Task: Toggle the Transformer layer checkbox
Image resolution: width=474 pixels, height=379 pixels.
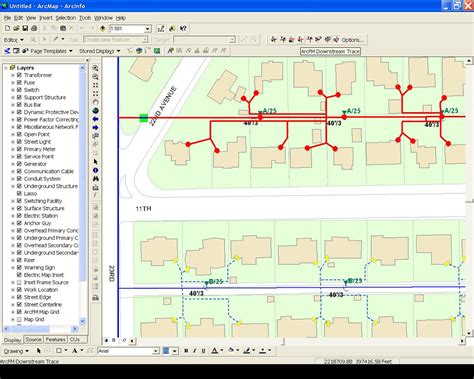Action: (x=19, y=75)
